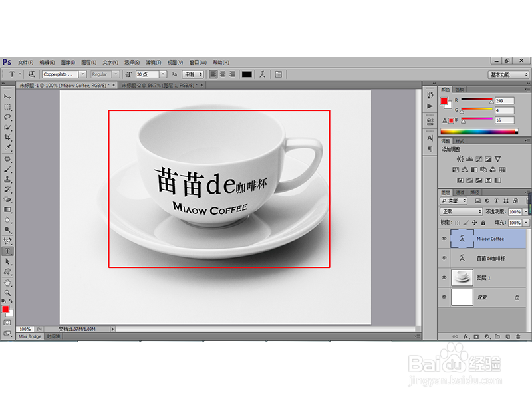532x399 pixels.
Task: Click the bold center-align text button
Action: click(x=223, y=74)
